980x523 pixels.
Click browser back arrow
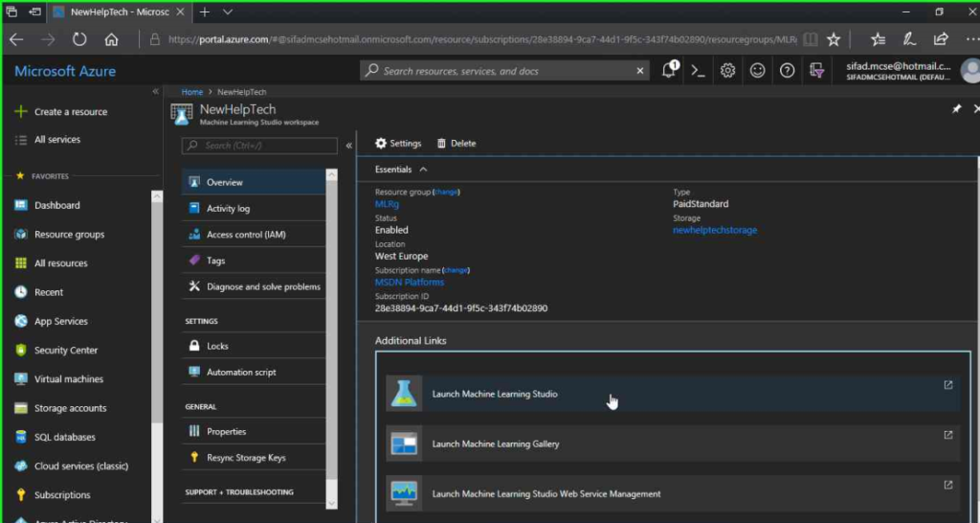click(x=16, y=39)
